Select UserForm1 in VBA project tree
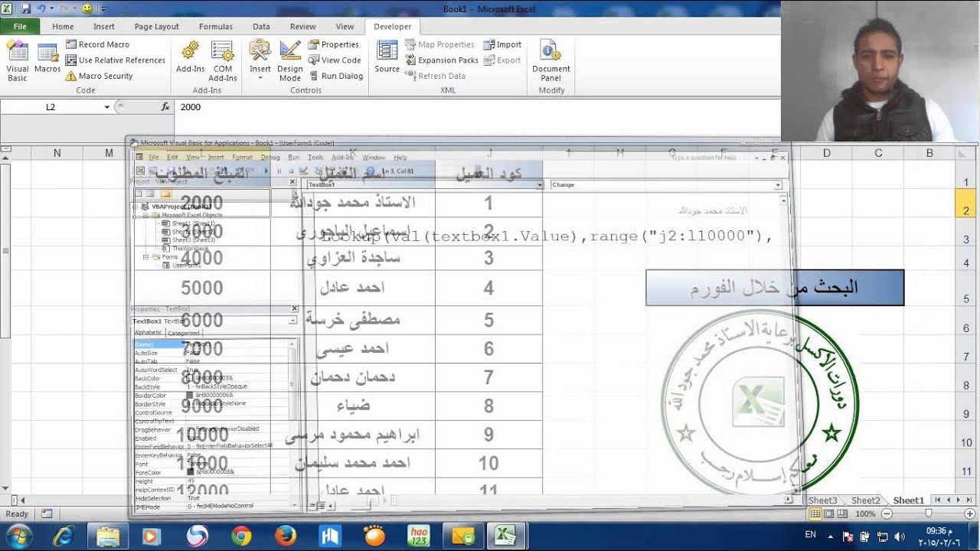 coord(186,265)
